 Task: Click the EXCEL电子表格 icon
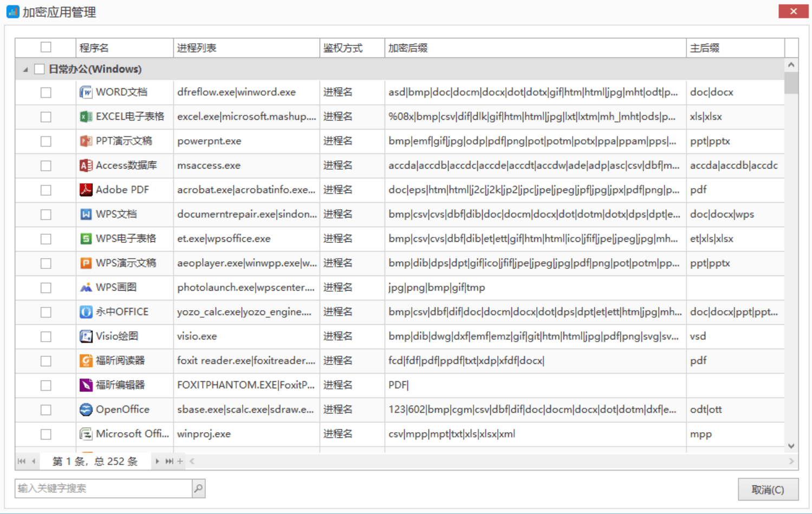pyautogui.click(x=86, y=117)
